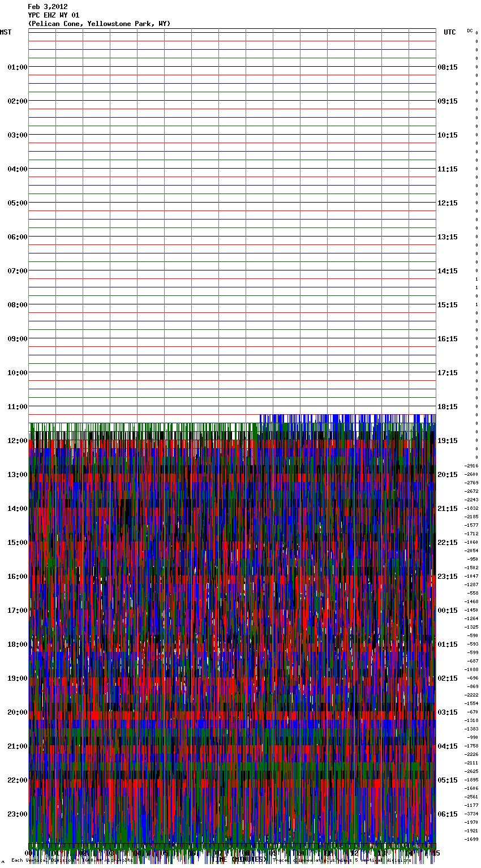Screen dimensions: 481x868
Task: Click the Feb 3, 2012 date label
Action: (x=48, y=7)
